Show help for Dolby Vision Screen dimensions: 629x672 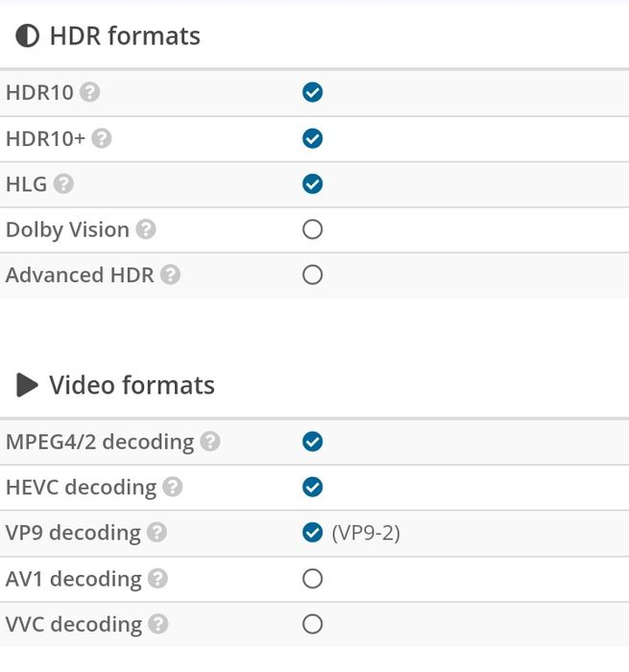145,229
